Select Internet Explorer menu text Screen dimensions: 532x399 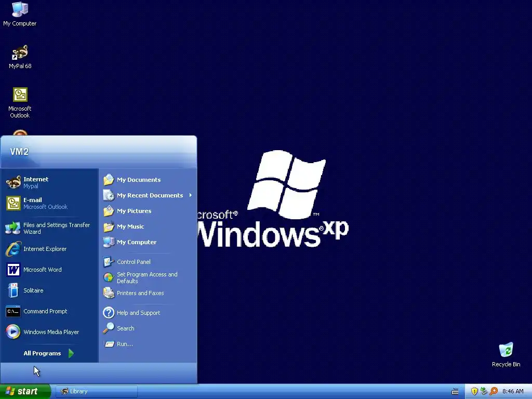[x=45, y=249]
